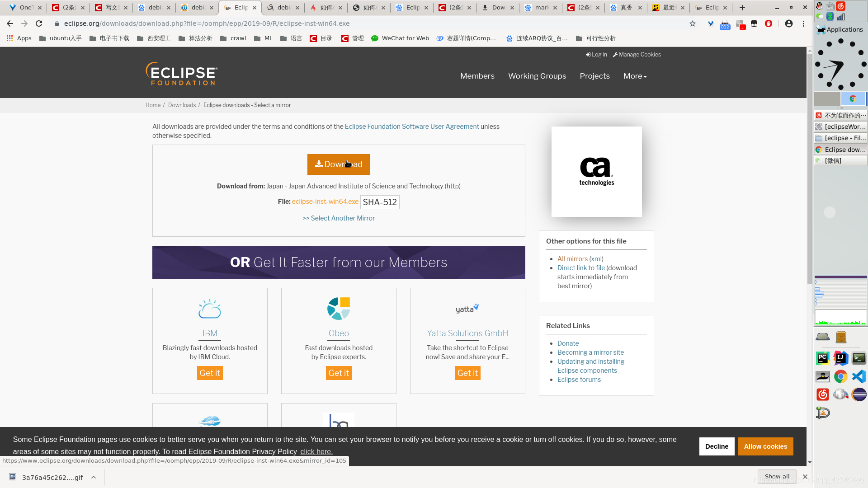Open Chrome's three-dot menu
The image size is (868, 488).
pyautogui.click(x=803, y=23)
